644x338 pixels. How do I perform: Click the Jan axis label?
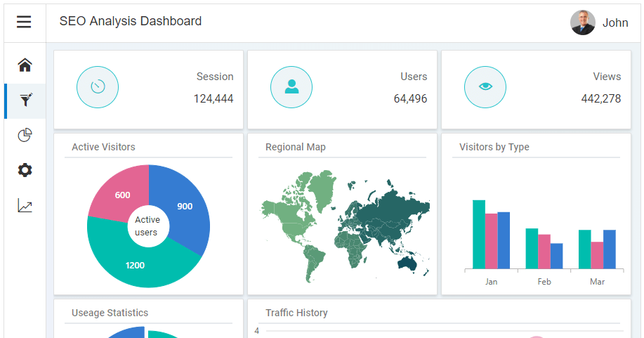click(491, 282)
